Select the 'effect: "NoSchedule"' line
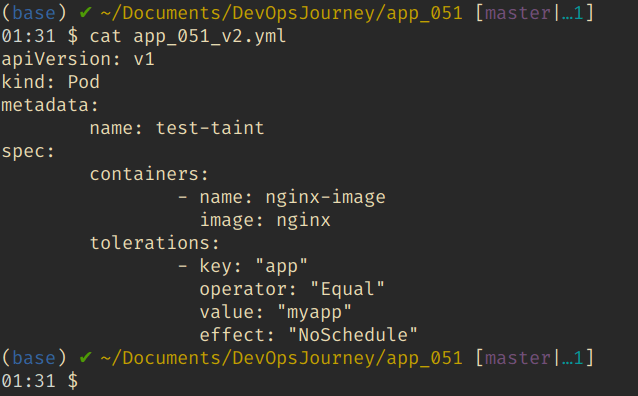The image size is (638, 396). pyautogui.click(x=308, y=335)
